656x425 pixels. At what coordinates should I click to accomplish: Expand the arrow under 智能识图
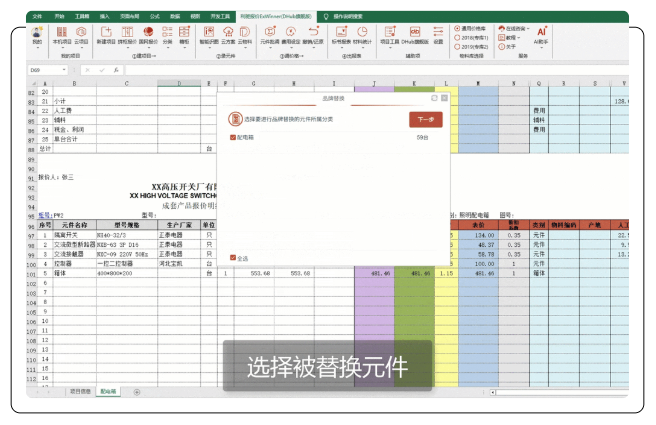(x=209, y=48)
